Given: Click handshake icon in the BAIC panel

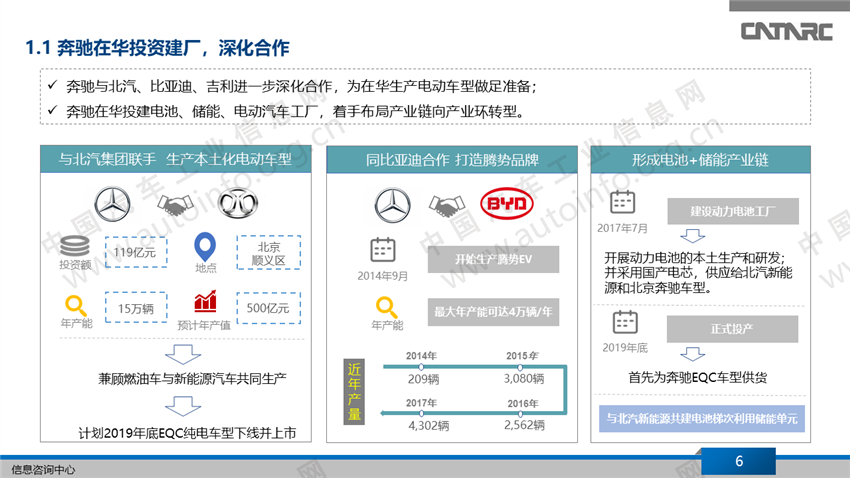Looking at the screenshot, I should [175, 205].
